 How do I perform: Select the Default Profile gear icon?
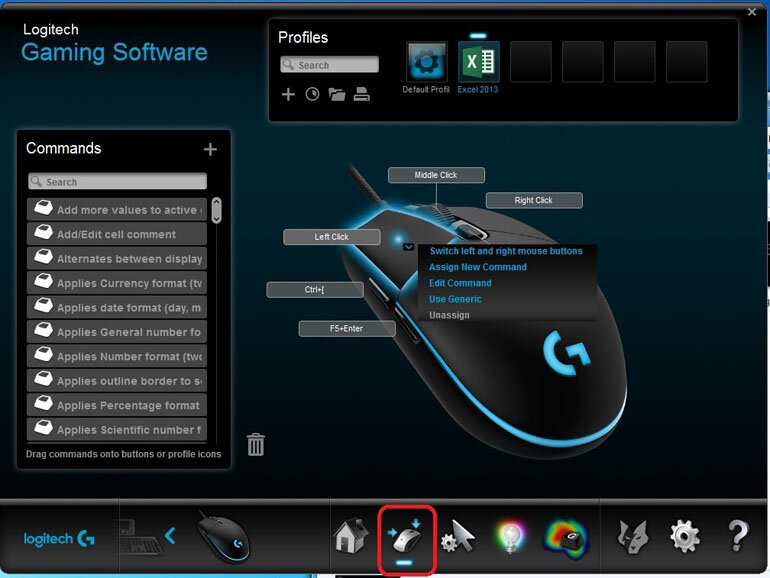(x=427, y=62)
